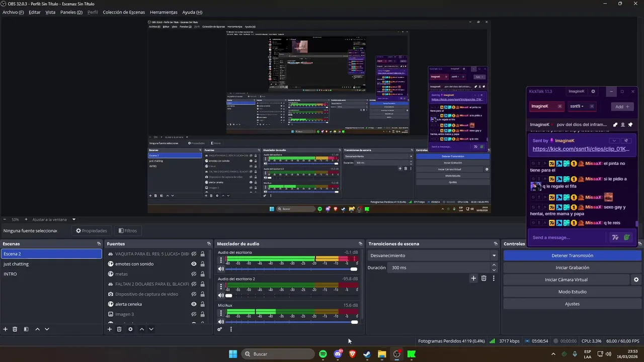This screenshot has width=644, height=362.
Task: Hide emotes con sonido source
Action: click(x=194, y=264)
